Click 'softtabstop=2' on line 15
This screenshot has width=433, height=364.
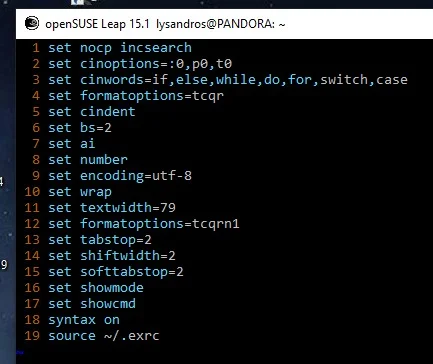pos(132,272)
